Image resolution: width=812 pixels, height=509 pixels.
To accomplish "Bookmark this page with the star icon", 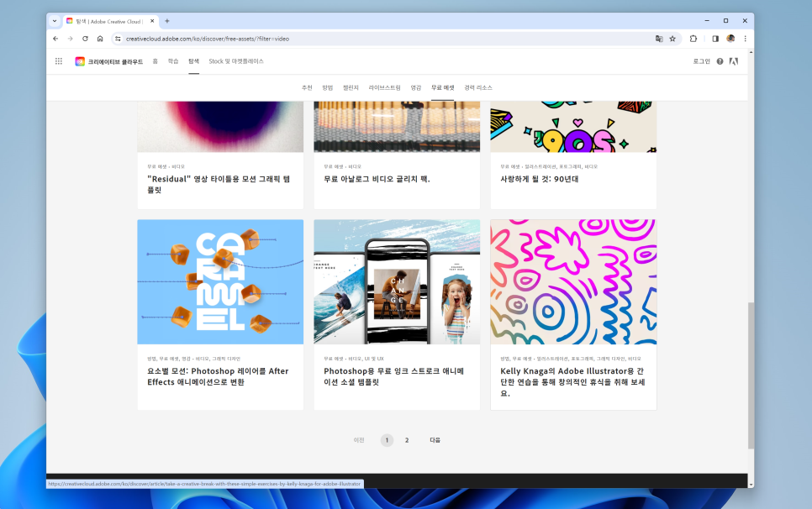I will tap(672, 39).
